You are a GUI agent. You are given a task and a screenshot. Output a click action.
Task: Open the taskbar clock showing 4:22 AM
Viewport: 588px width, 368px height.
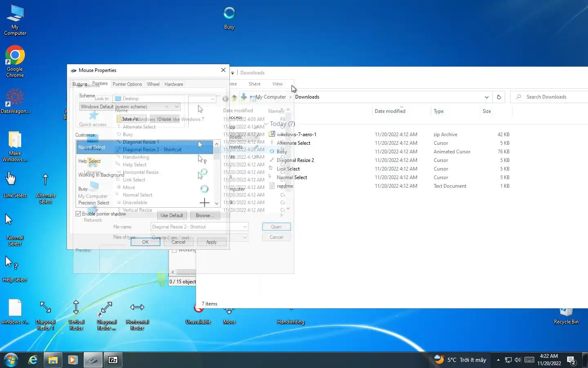coord(549,360)
